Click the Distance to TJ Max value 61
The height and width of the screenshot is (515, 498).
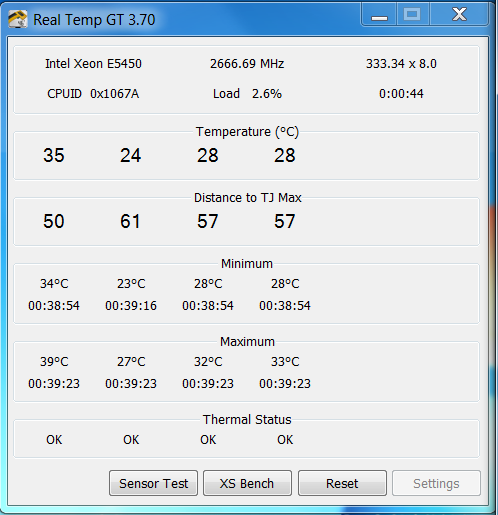pyautogui.click(x=130, y=221)
